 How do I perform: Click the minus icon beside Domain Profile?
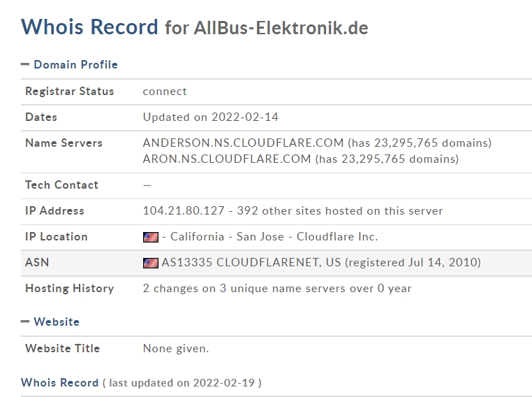[x=25, y=64]
